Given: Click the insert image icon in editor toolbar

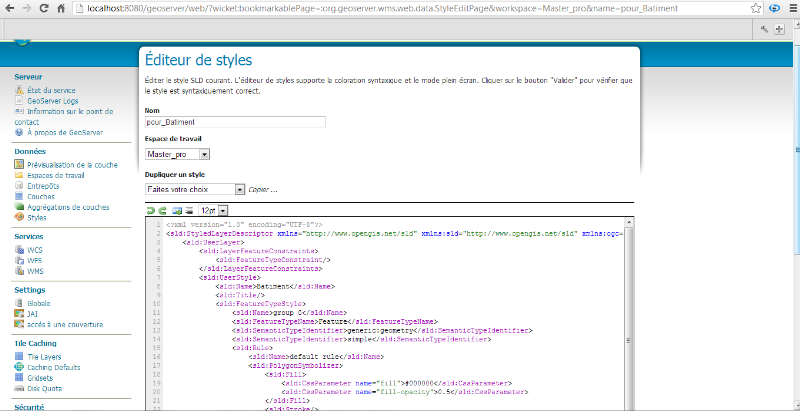Looking at the screenshot, I should point(176,211).
